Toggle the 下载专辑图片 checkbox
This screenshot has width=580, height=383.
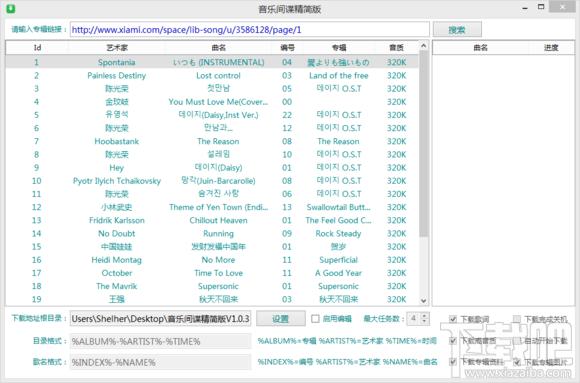[517, 362]
